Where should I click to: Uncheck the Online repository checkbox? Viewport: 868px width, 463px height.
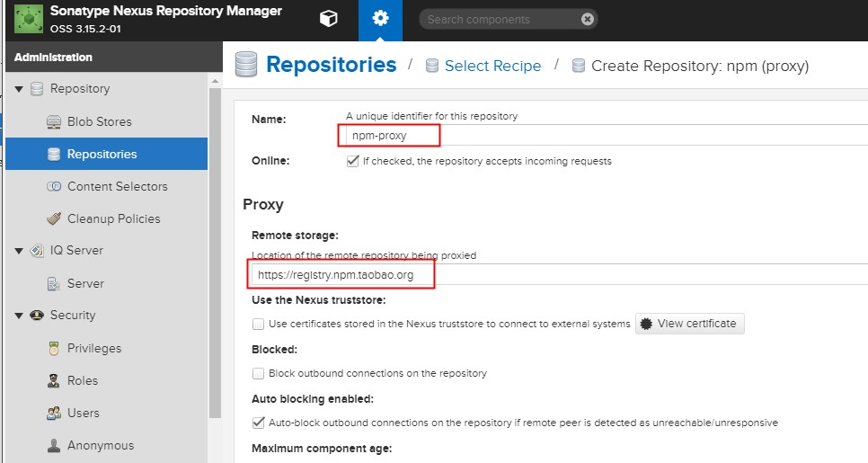click(352, 161)
